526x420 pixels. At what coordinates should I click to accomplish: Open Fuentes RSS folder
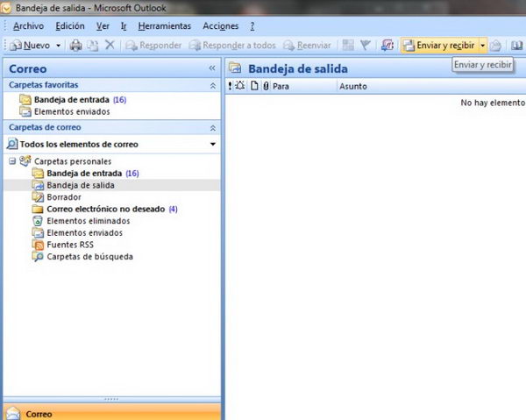coord(63,245)
